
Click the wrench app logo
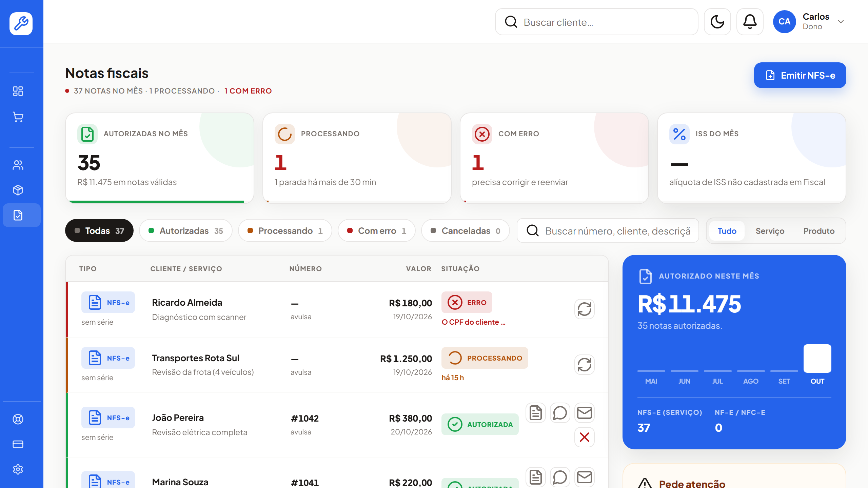(21, 24)
